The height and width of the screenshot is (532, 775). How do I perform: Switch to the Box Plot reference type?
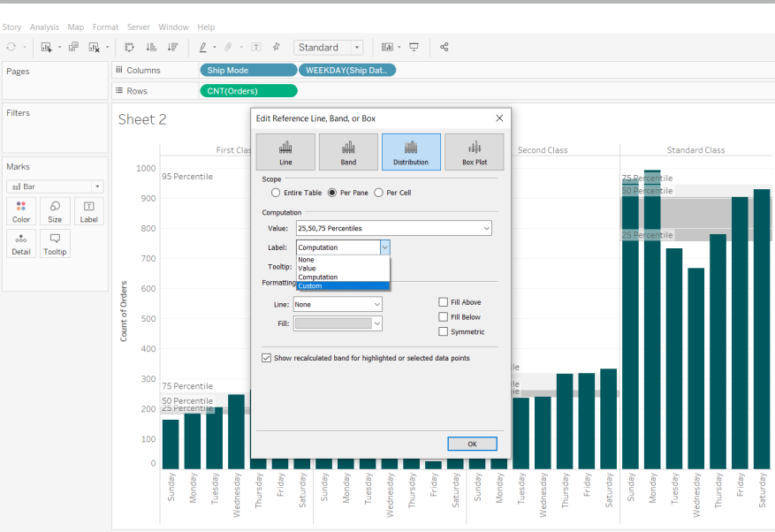tap(475, 152)
